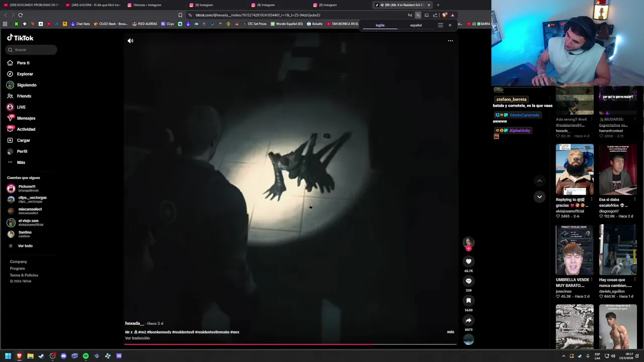This screenshot has width=644, height=362.
Task: Open a new browser tab
Action: 438,5
